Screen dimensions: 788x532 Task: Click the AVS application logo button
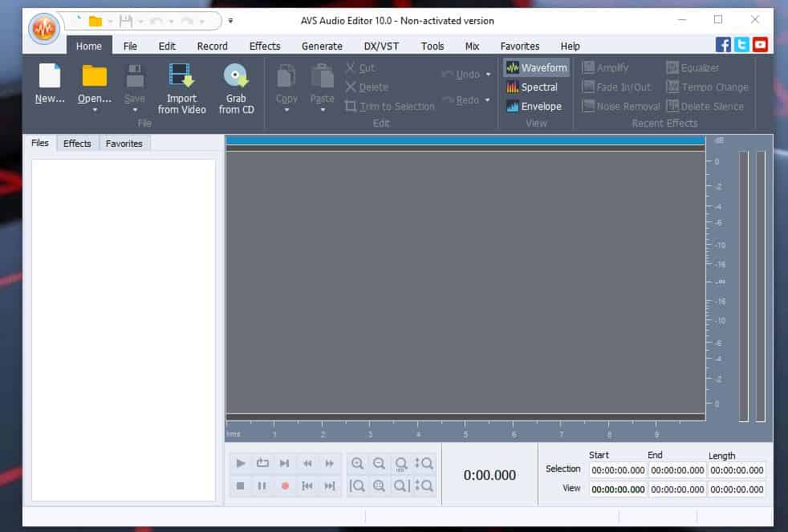(x=43, y=28)
